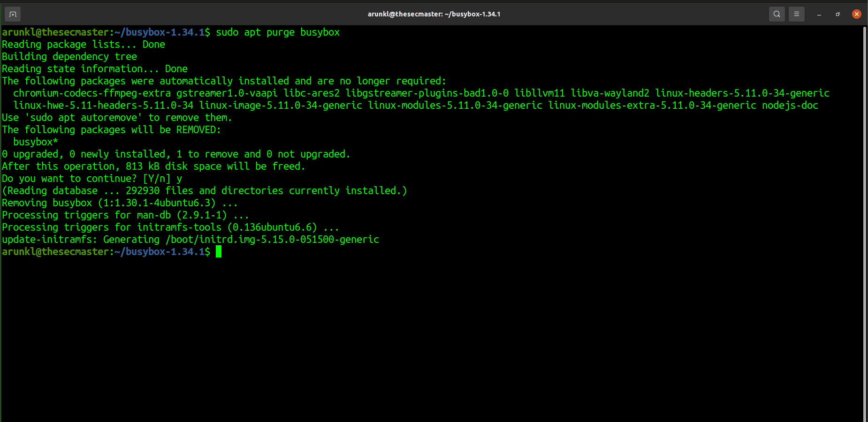Click package name 'nodejs-doc'

tap(790, 105)
